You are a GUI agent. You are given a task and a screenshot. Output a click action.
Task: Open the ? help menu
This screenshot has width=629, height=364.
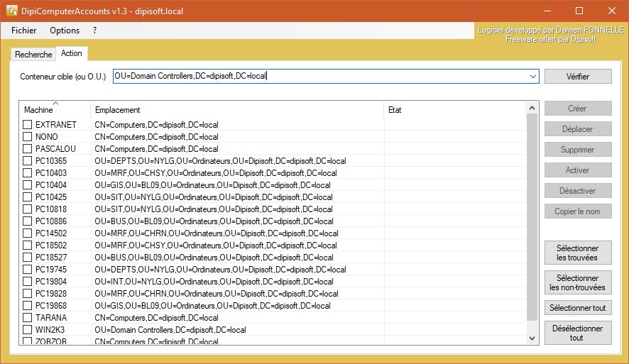pyautogui.click(x=94, y=31)
